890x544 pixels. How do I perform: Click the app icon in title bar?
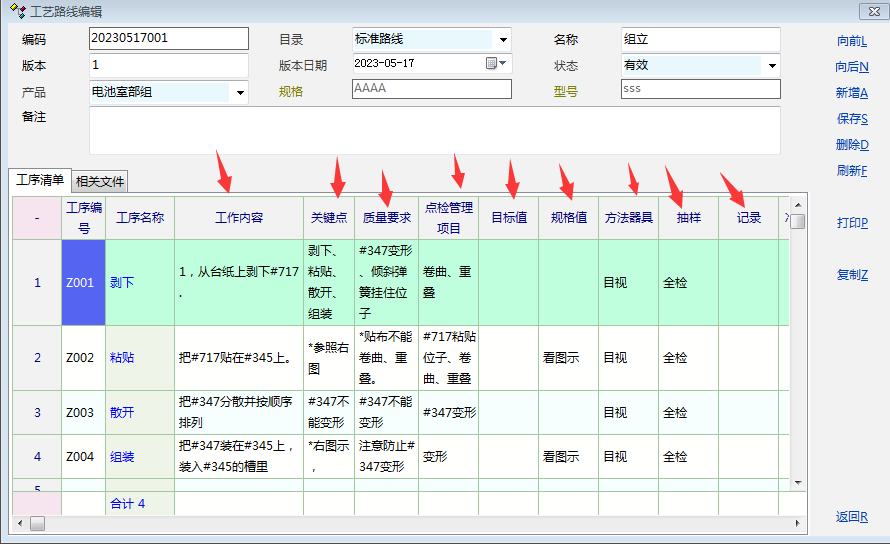point(16,11)
